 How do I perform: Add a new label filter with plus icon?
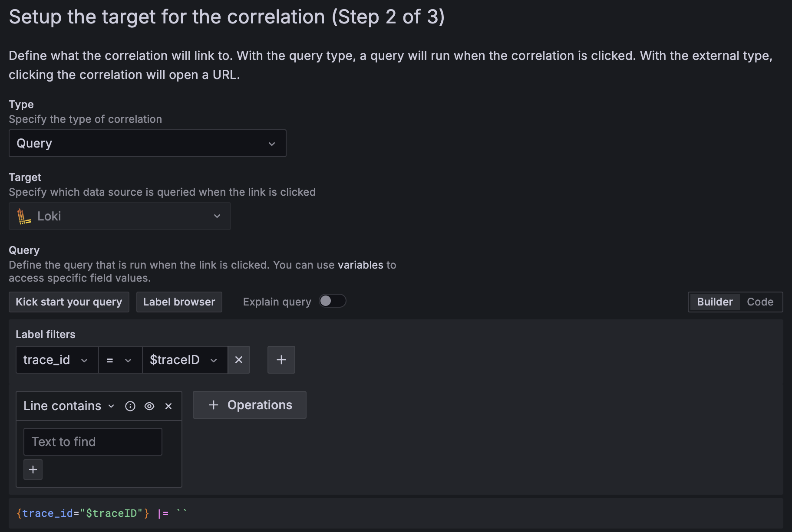pyautogui.click(x=281, y=360)
